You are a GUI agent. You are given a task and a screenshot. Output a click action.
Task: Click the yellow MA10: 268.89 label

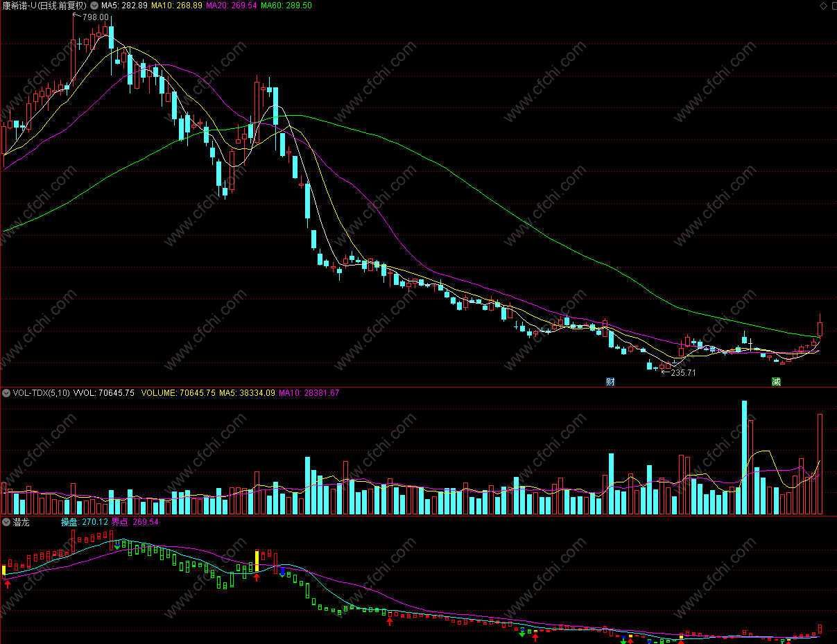pyautogui.click(x=176, y=5)
